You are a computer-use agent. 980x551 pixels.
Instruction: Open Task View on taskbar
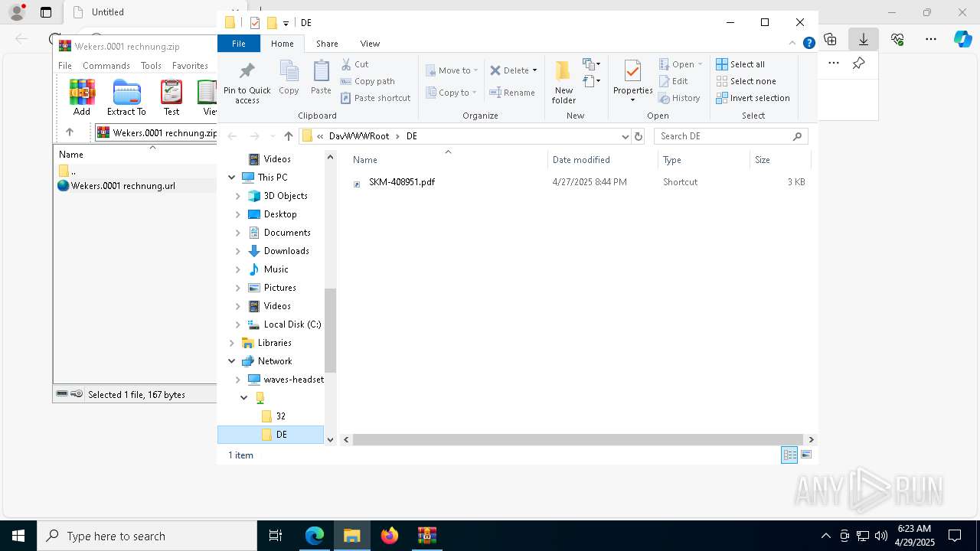point(276,536)
